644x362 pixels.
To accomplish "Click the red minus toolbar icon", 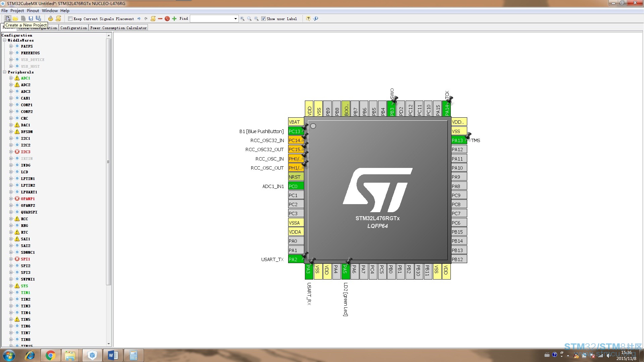I will click(160, 19).
